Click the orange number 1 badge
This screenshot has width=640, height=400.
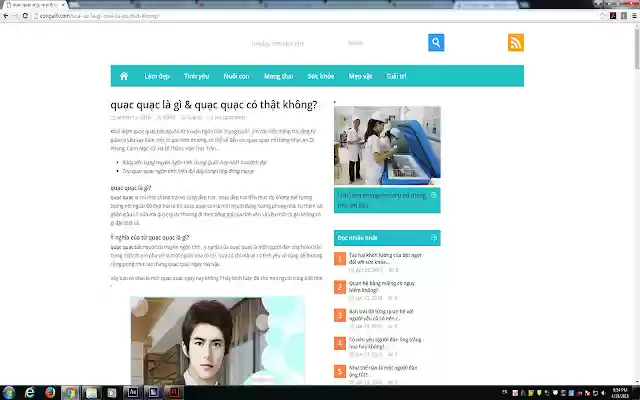(340, 259)
